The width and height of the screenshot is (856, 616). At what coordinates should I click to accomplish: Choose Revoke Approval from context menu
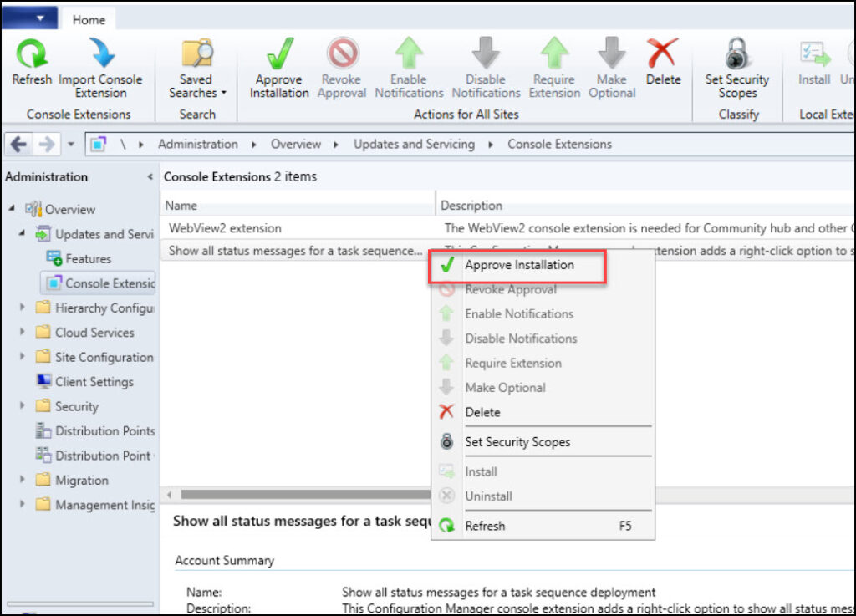click(x=543, y=290)
